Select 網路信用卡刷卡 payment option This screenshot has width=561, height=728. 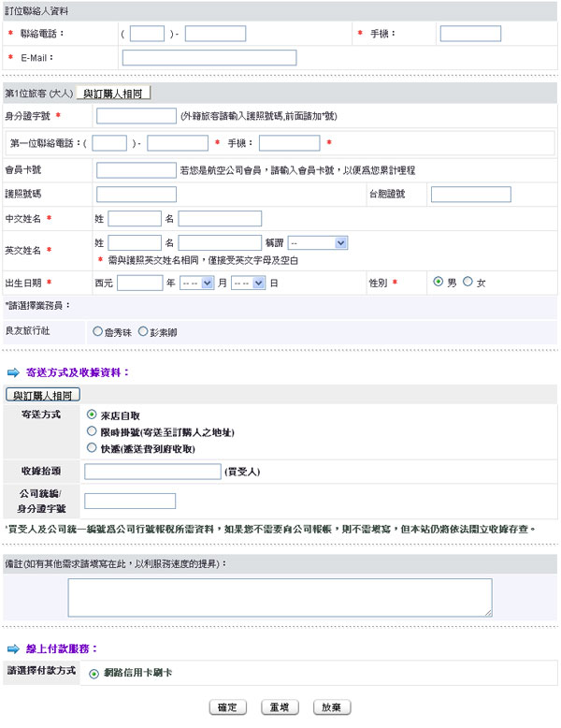[x=93, y=674]
